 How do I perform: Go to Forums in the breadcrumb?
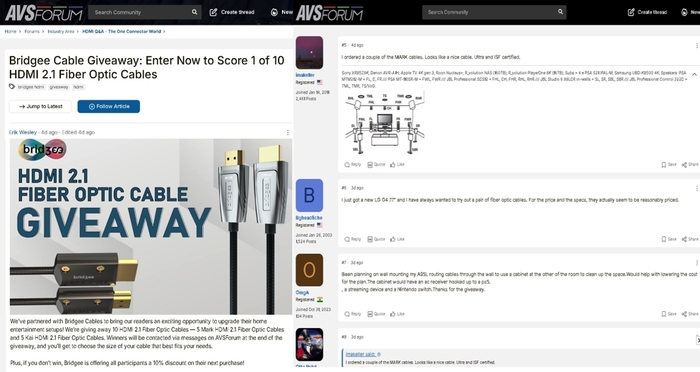(x=32, y=31)
